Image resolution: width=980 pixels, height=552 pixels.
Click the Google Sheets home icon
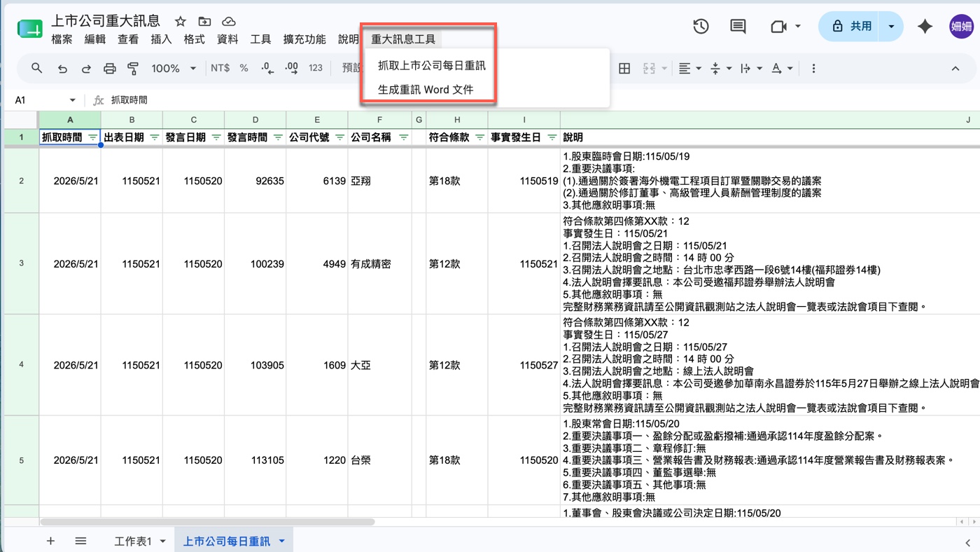coord(30,29)
